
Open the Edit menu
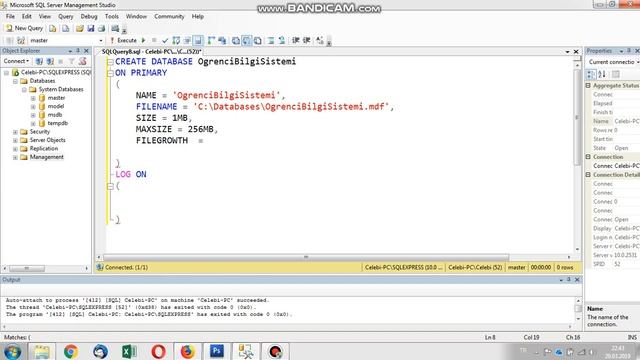[x=27, y=16]
